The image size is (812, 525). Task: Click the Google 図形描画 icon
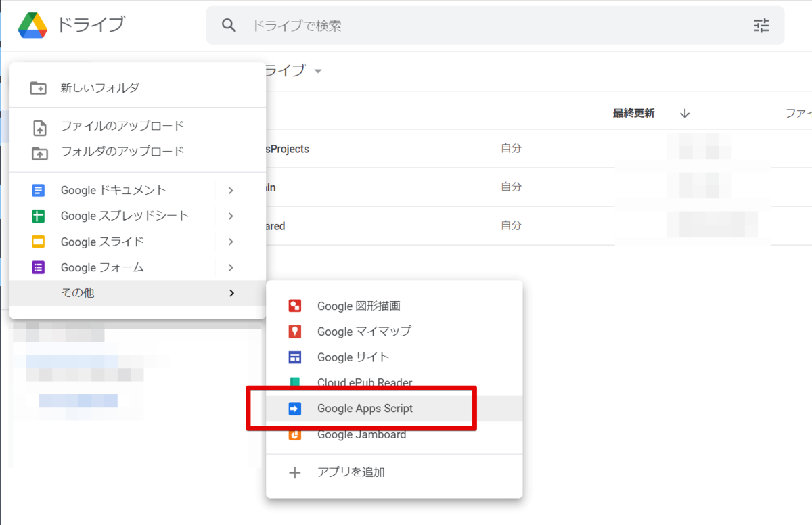click(x=294, y=306)
